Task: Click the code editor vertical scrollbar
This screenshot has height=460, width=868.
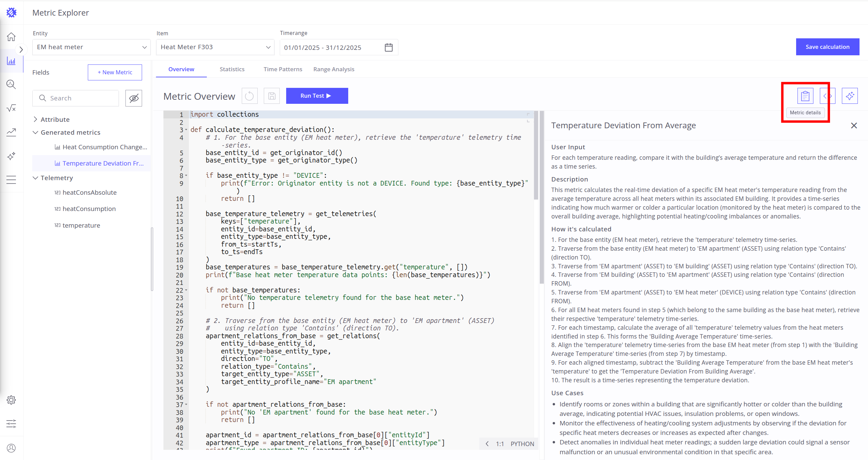Action: click(536, 156)
